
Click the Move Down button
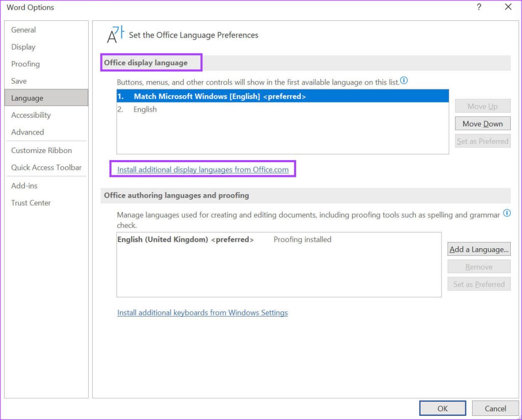[482, 124]
